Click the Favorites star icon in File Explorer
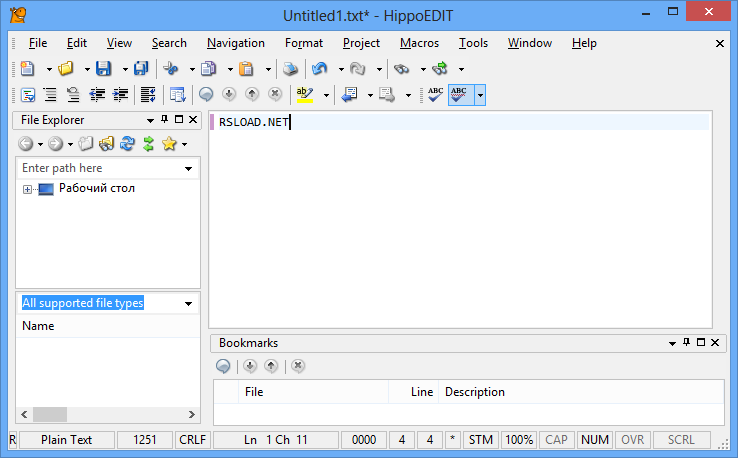Viewport: 738px width, 458px height. [x=169, y=143]
